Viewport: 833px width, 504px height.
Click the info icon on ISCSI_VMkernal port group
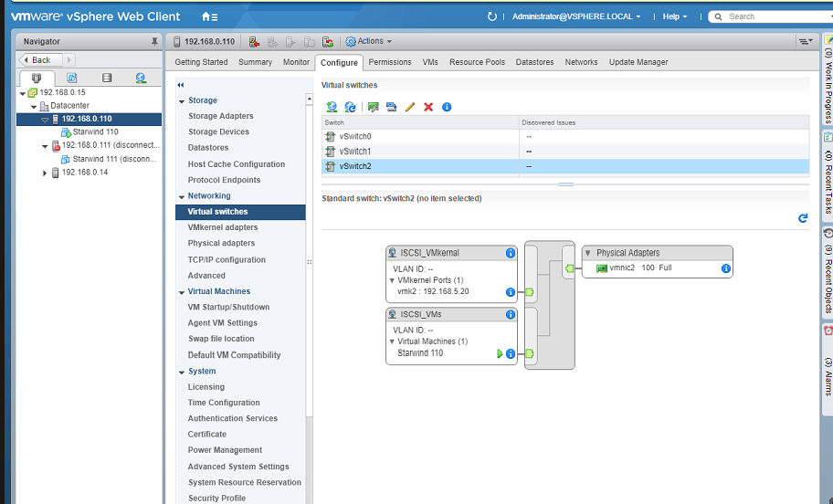tap(511, 253)
